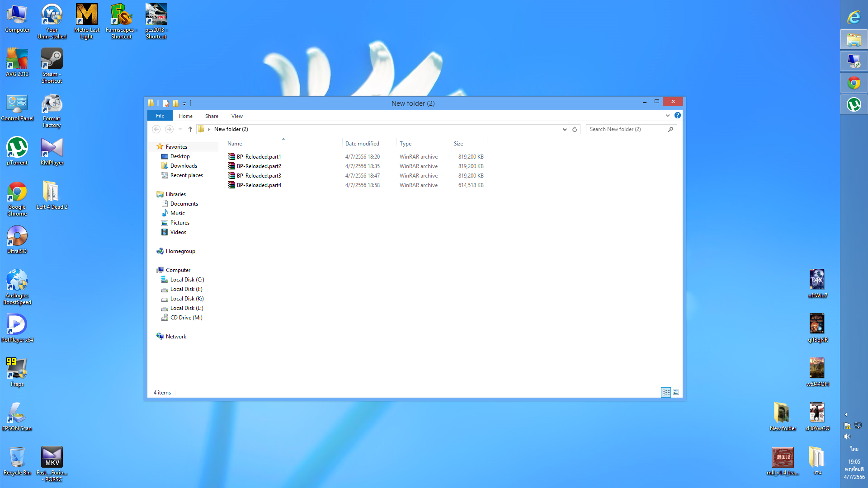The height and width of the screenshot is (488, 868).
Task: Click the New folder quick access icon
Action: tap(176, 103)
